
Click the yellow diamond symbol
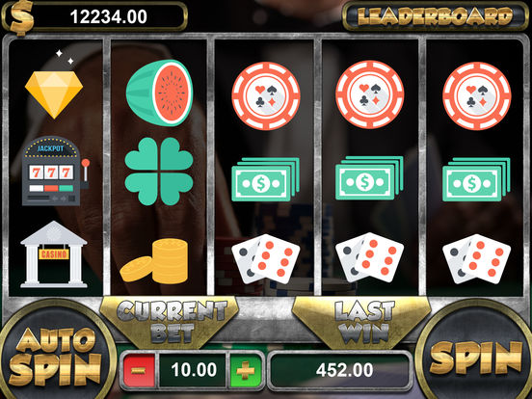pyautogui.click(x=54, y=94)
